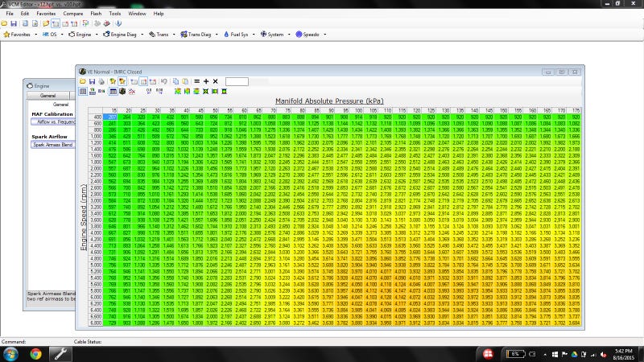Image resolution: width=644 pixels, height=362 pixels.
Task: Click the Copy icon in VE table toolbar
Action: coord(175,81)
